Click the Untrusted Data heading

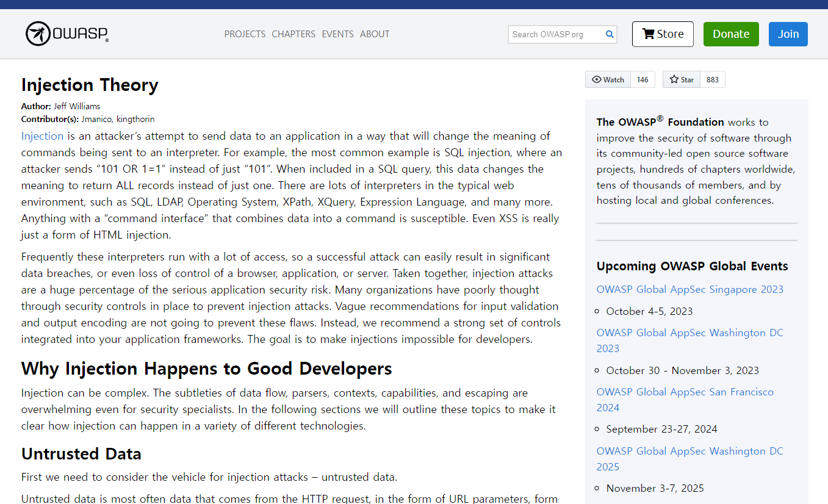pyautogui.click(x=81, y=454)
